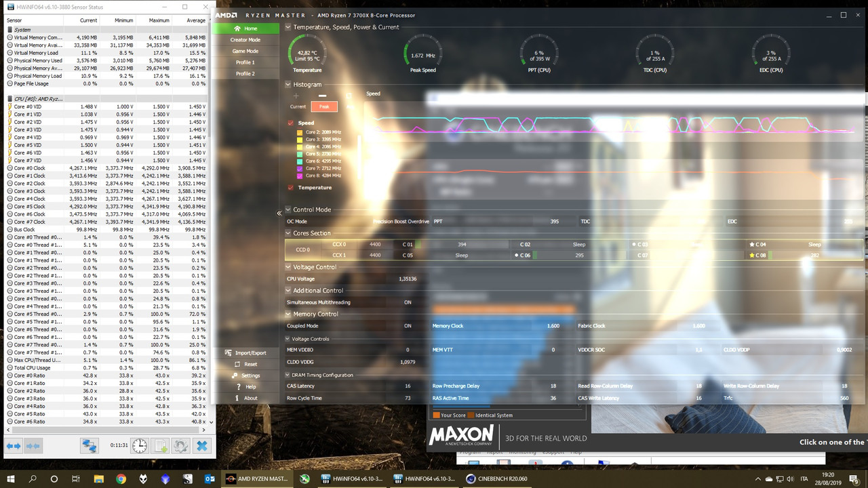
Task: Collapse the Control Mode section
Action: pyautogui.click(x=288, y=209)
